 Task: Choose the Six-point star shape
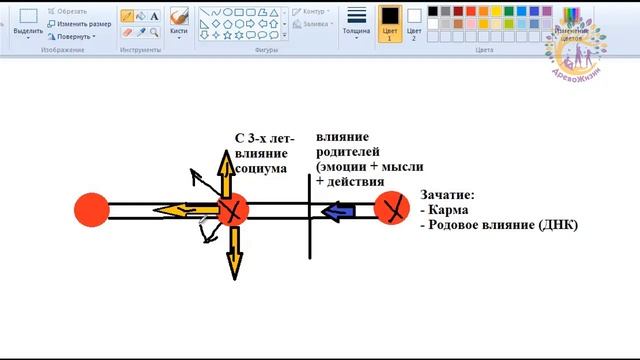click(239, 35)
